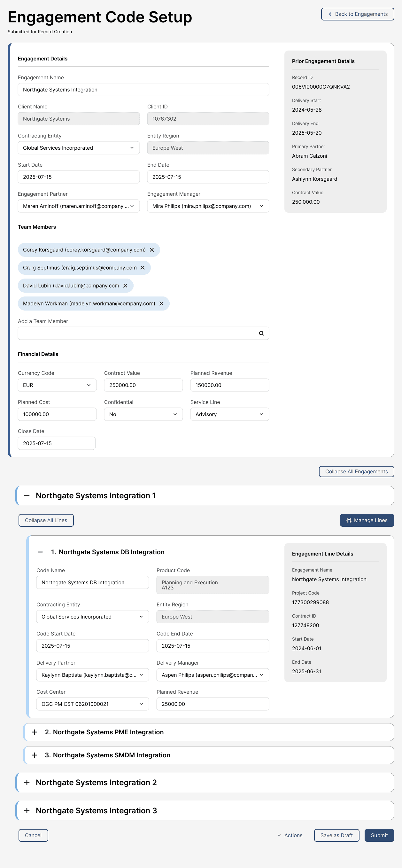This screenshot has width=402, height=868.
Task: Collapse Northgate Systems Integration 1 section
Action: click(27, 495)
